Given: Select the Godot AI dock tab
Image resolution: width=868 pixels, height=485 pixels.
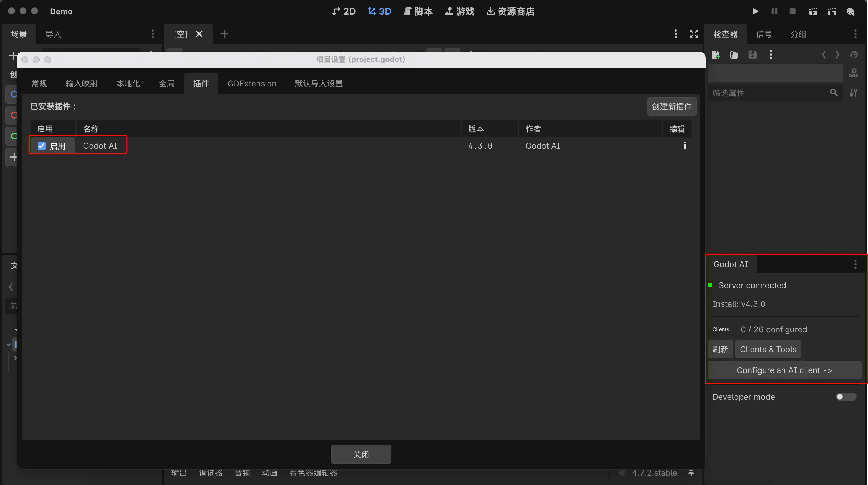Looking at the screenshot, I should [731, 264].
